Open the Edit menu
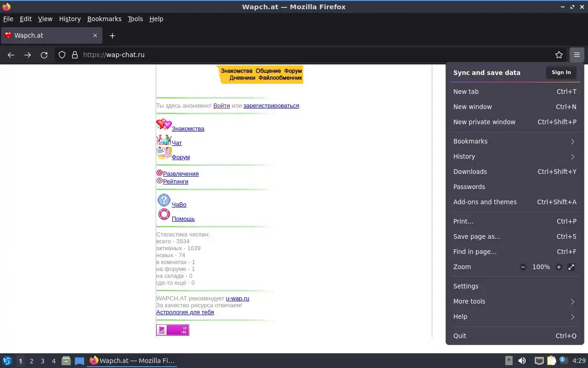The image size is (588, 368). click(26, 19)
